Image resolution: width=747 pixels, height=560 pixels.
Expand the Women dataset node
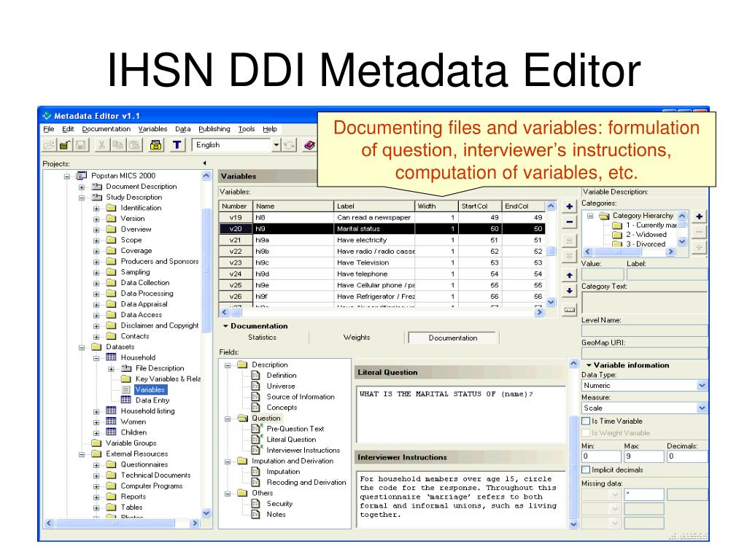[x=96, y=422]
